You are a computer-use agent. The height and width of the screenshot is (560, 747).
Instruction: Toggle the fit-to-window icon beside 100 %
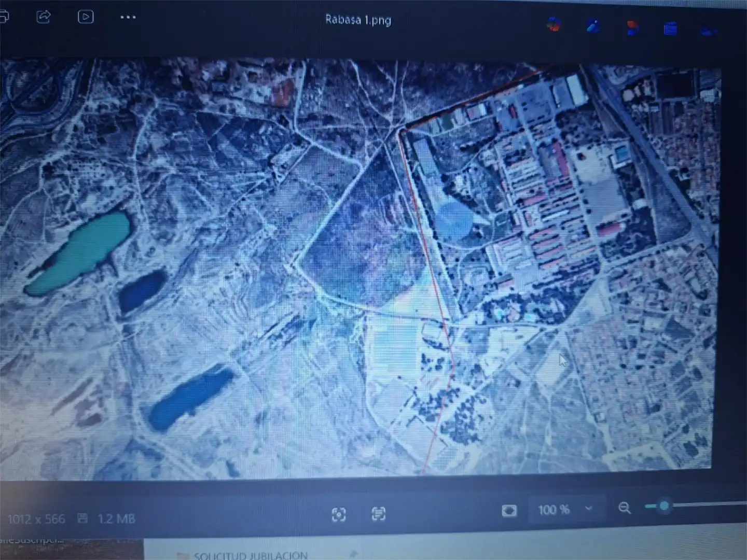pos(509,511)
